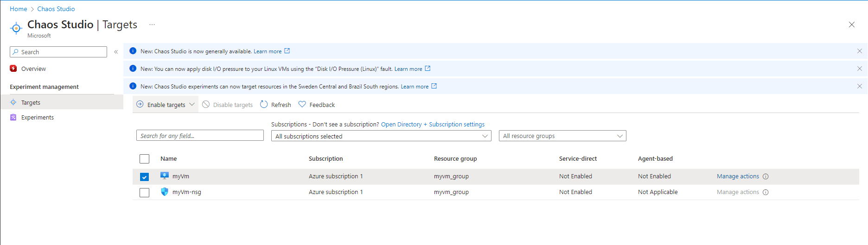This screenshot has height=245, width=868.
Task: Open the All subscriptions selected dropdown
Action: 381,136
